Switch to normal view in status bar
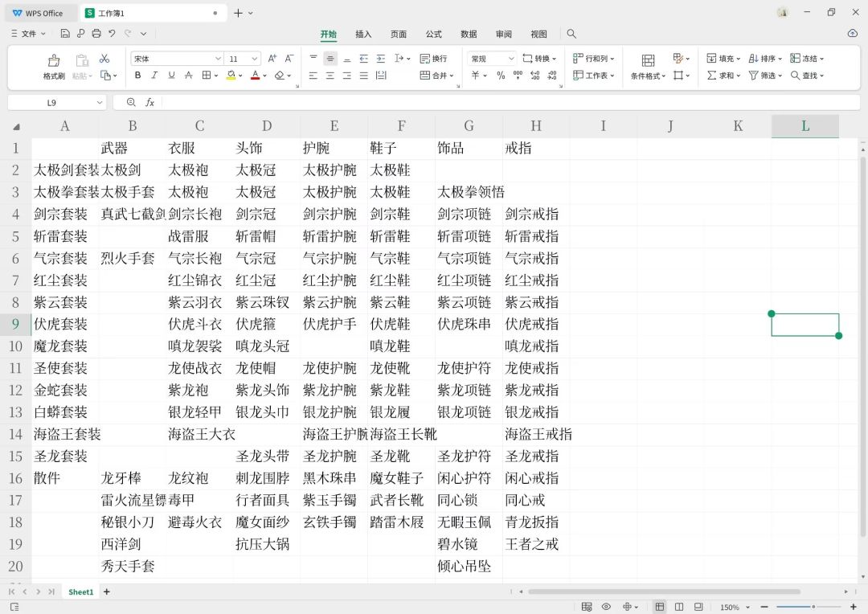 coord(659,607)
